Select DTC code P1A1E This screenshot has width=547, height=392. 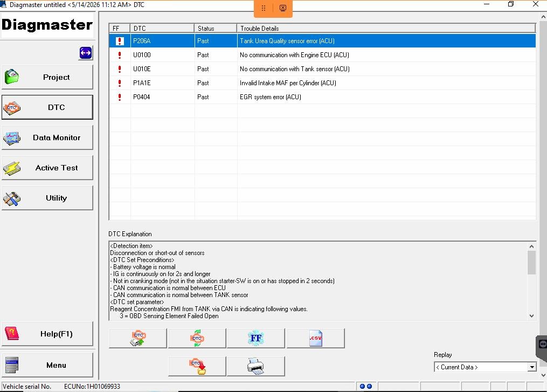(x=142, y=82)
